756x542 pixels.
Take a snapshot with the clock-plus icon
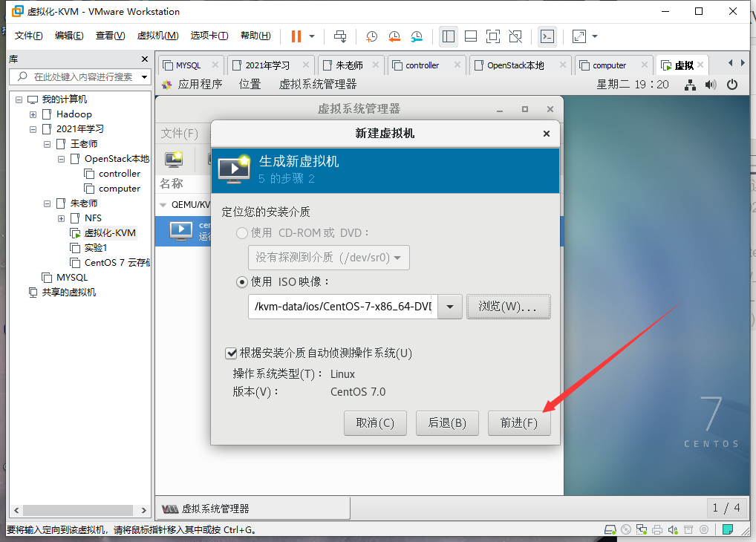(371, 36)
